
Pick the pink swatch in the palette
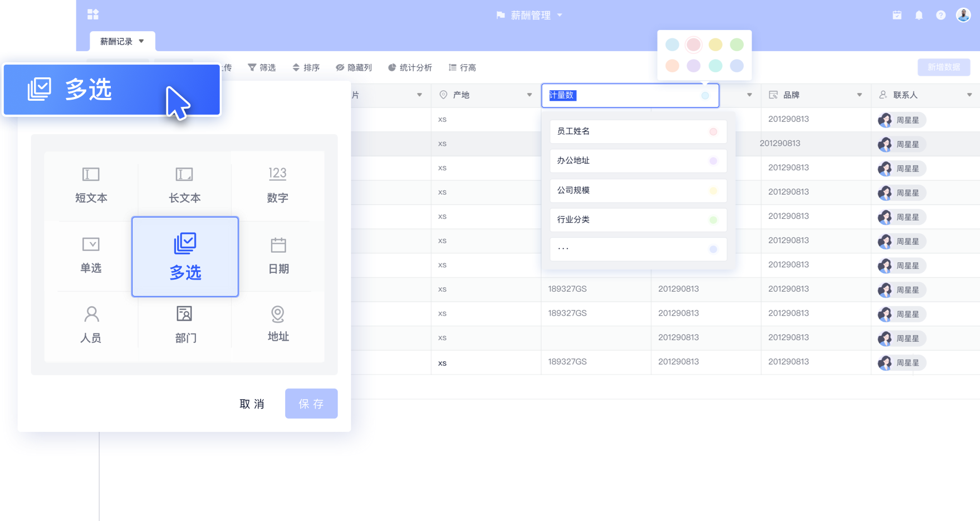click(x=694, y=45)
